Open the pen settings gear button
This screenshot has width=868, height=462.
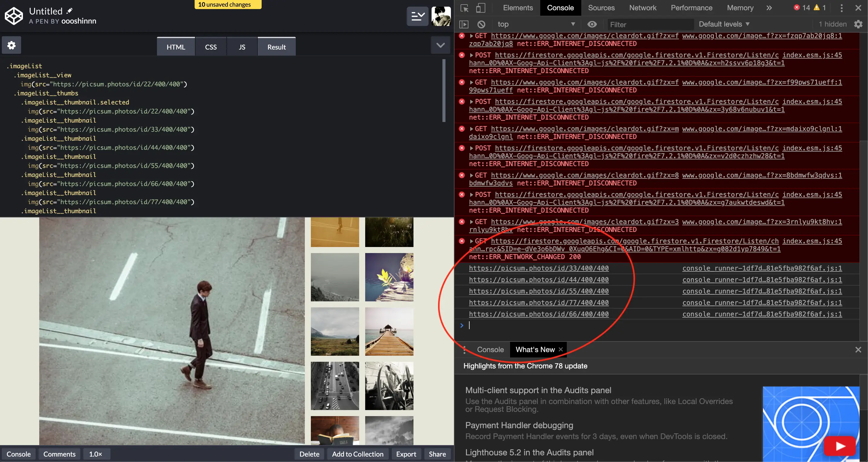tap(11, 45)
